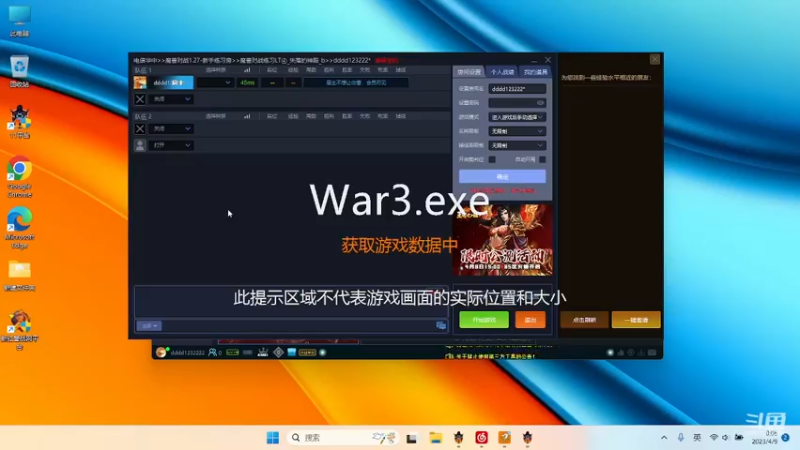800x450 pixels.
Task: Click the player avatar in team 1 row
Action: (140, 82)
